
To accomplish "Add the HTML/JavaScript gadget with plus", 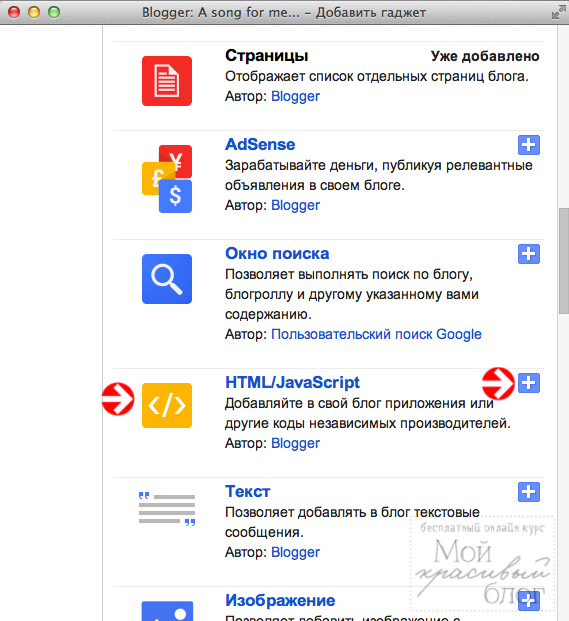I will point(529,383).
